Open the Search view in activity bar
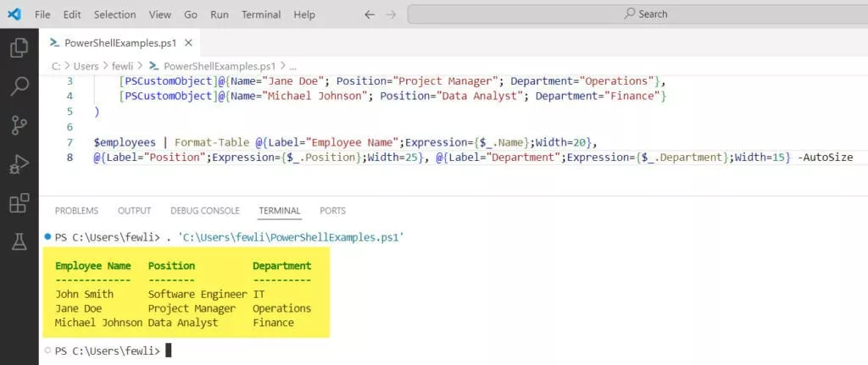 [19, 86]
